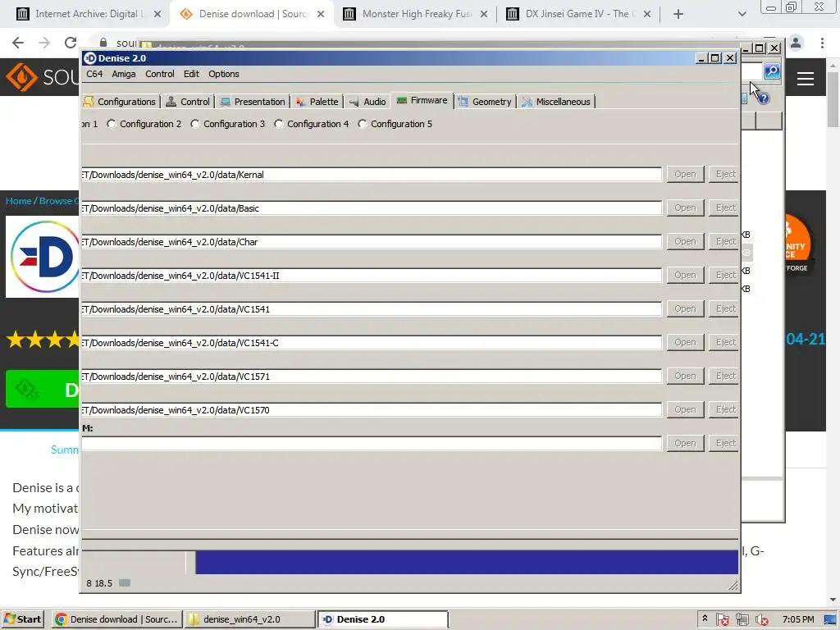Click Open for VC1570 firmware
Viewport: 840px width, 630px height.
pos(685,409)
